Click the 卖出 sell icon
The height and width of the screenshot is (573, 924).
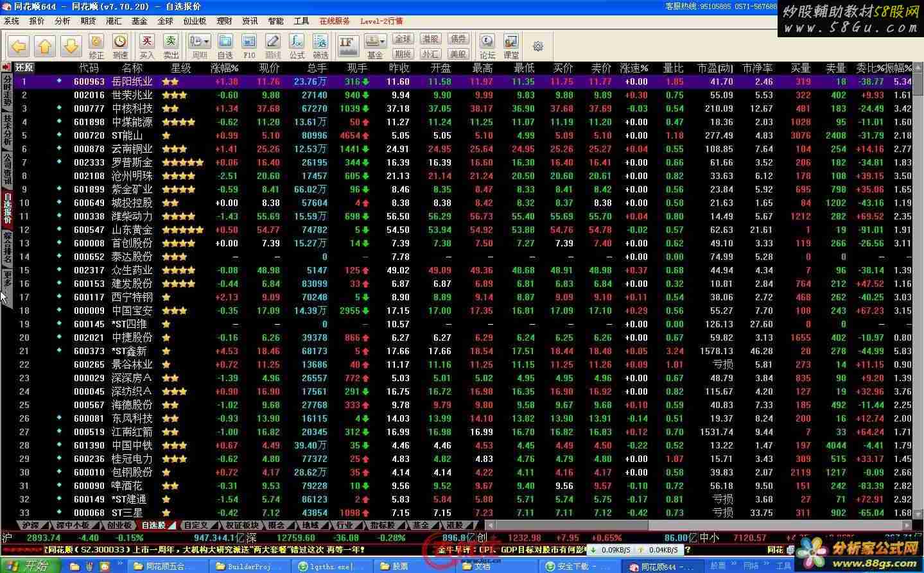click(171, 47)
